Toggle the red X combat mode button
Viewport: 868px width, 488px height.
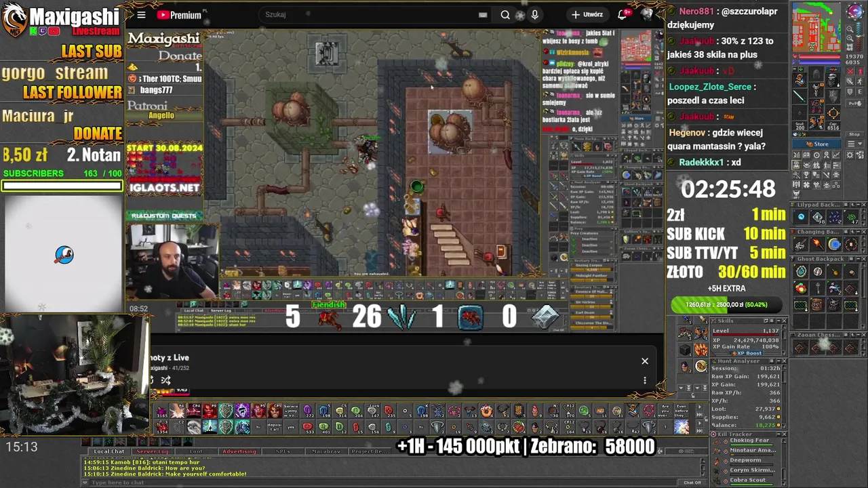[850, 71]
